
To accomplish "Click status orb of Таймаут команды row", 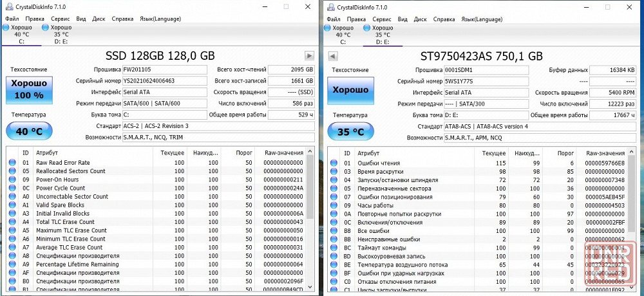I will pyautogui.click(x=334, y=248).
